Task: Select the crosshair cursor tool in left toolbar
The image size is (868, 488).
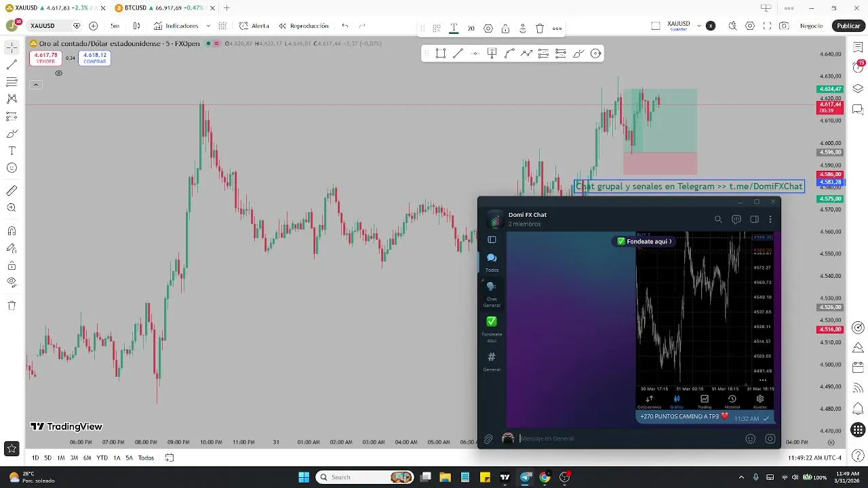Action: click(x=12, y=47)
